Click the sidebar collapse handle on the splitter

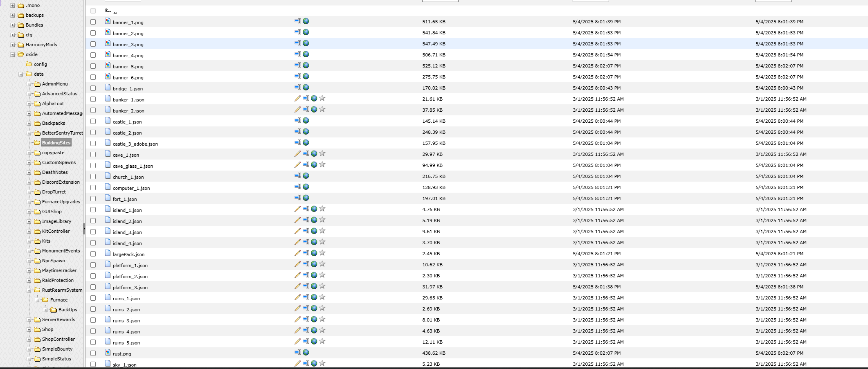[84, 229]
